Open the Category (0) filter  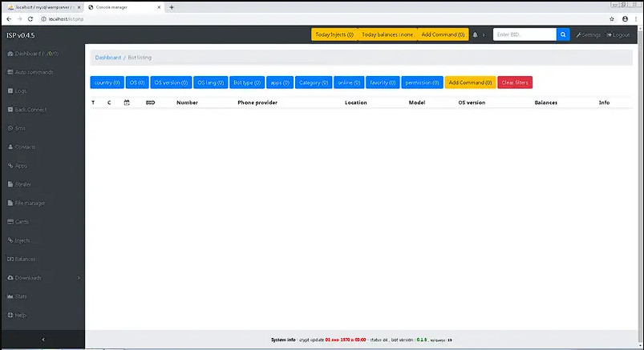pos(314,82)
